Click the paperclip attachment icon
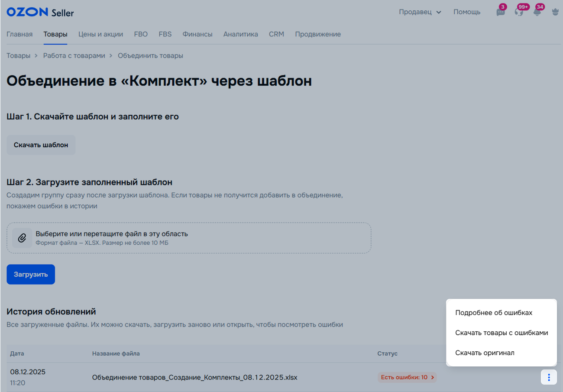Image resolution: width=563 pixels, height=392 pixels. pos(22,238)
